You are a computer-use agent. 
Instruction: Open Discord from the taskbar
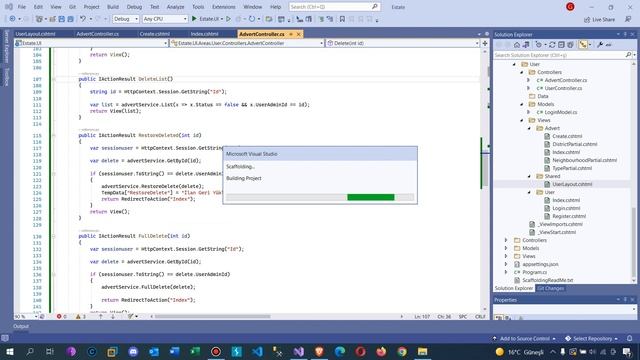(x=133, y=351)
